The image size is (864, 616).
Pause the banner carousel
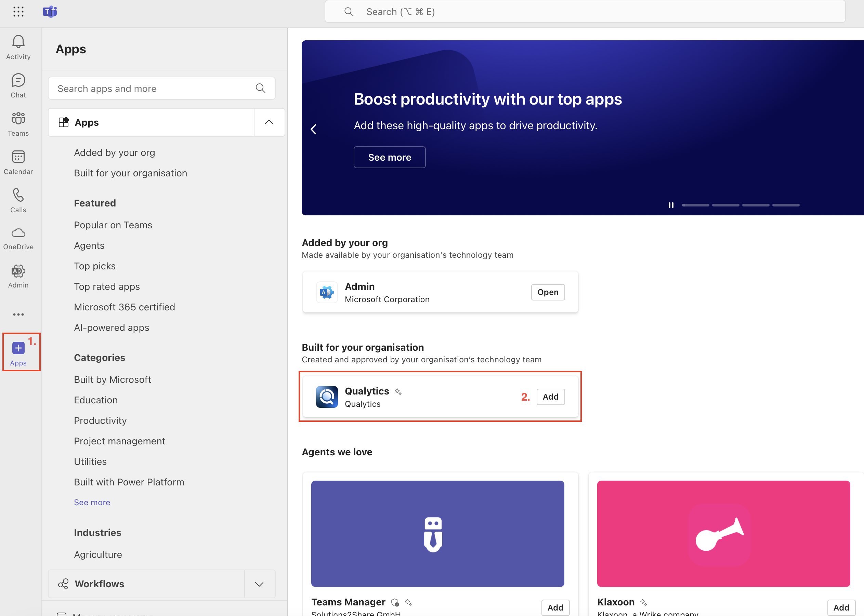[x=671, y=205]
